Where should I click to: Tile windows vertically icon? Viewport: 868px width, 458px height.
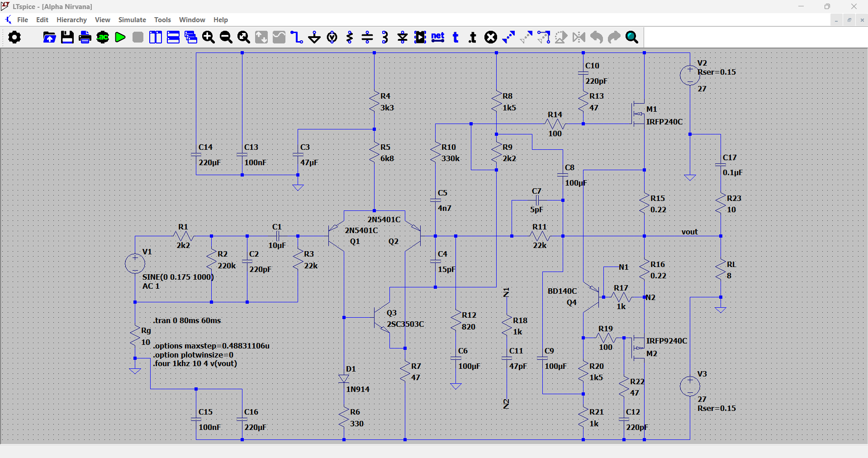156,37
